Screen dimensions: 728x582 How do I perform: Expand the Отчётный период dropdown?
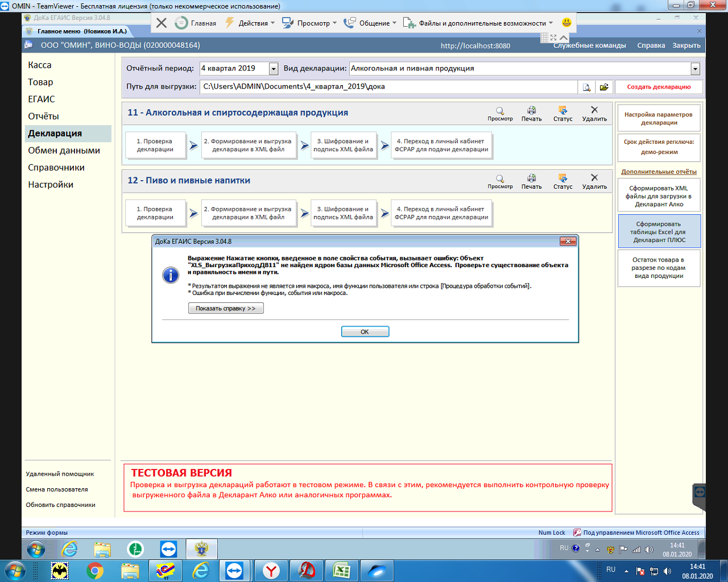(x=274, y=69)
